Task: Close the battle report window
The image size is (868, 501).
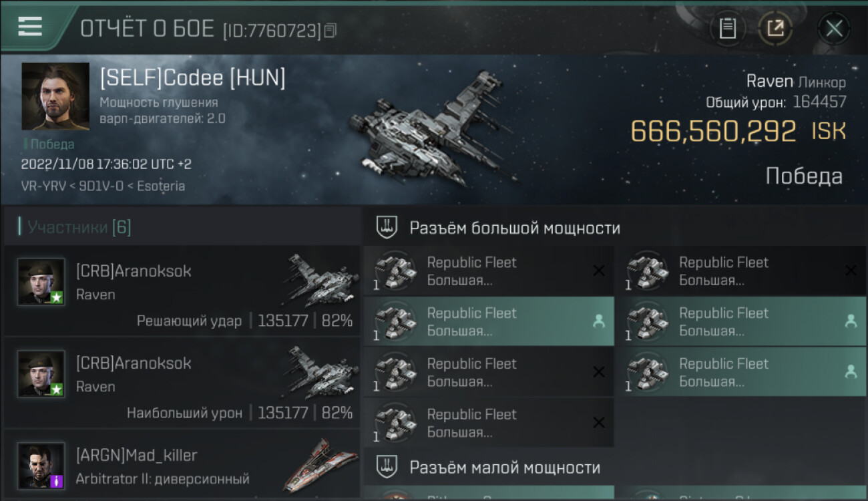Action: click(834, 29)
